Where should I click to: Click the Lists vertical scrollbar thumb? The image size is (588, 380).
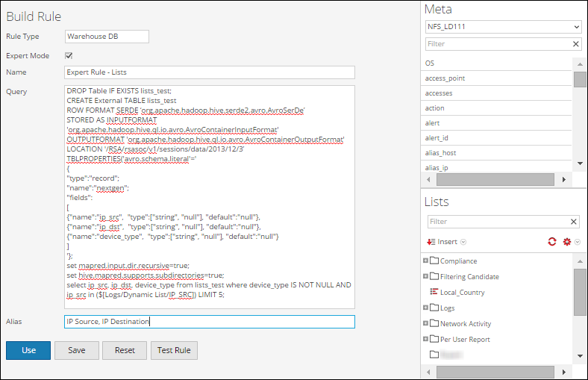[x=580, y=292]
